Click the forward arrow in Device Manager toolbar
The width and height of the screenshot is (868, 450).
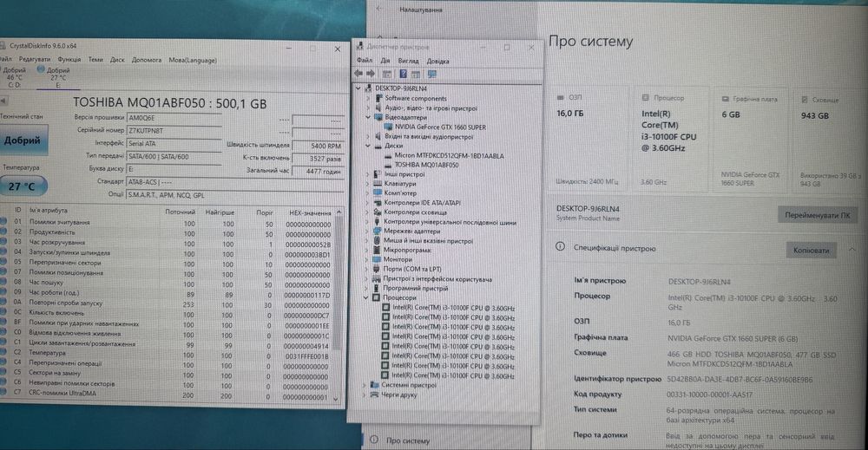371,74
